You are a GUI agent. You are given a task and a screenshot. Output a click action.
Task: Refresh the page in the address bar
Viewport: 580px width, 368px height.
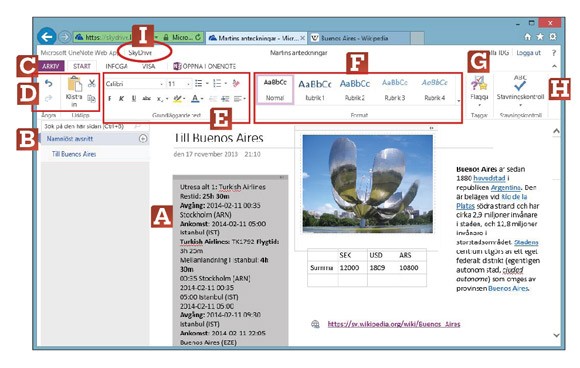tap(198, 37)
